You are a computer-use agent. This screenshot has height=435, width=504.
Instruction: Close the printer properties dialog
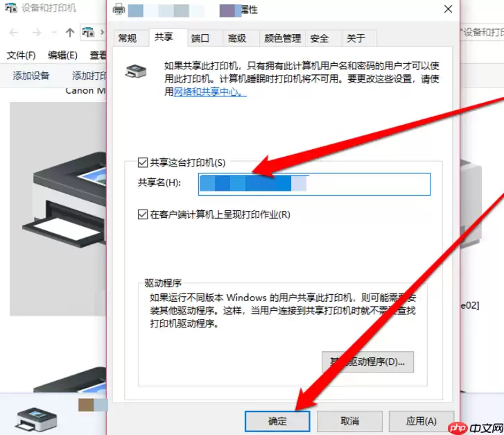448,9
